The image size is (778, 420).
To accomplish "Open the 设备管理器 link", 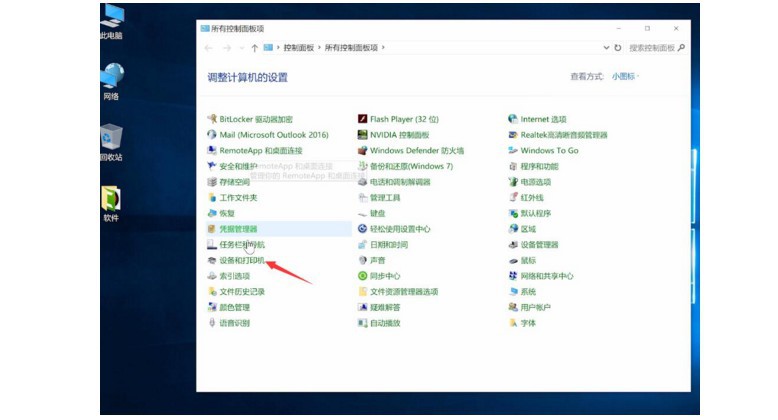I will 539,245.
